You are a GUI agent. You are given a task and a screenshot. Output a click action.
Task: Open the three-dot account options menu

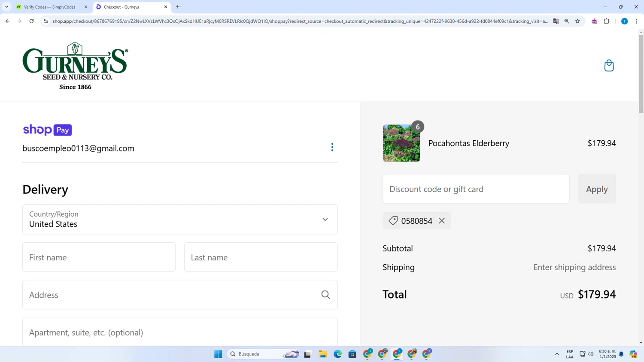pyautogui.click(x=332, y=147)
